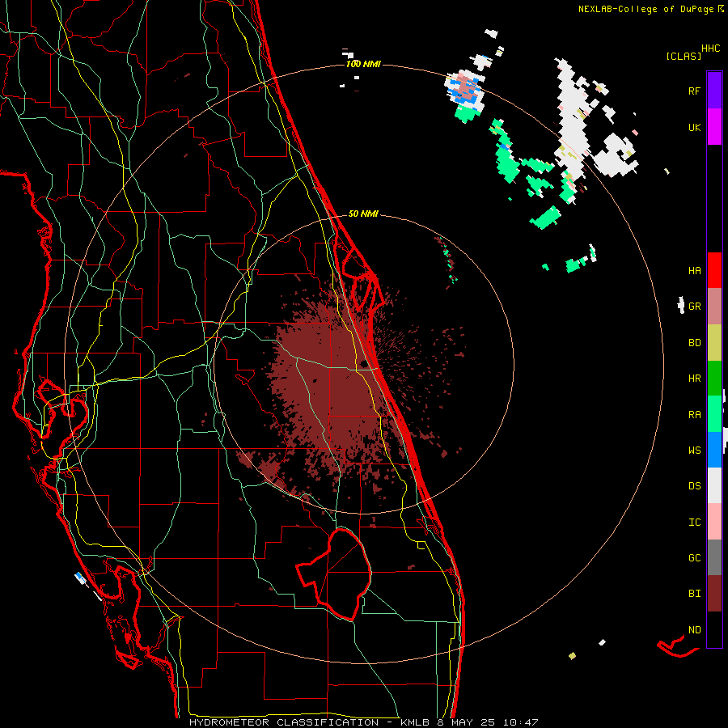Viewport: 728px width, 728px height.
Task: Click the HA red legend swatch
Action: 714,270
